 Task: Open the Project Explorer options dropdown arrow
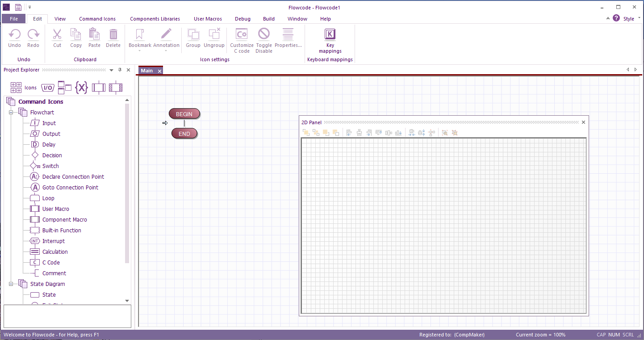(x=112, y=70)
